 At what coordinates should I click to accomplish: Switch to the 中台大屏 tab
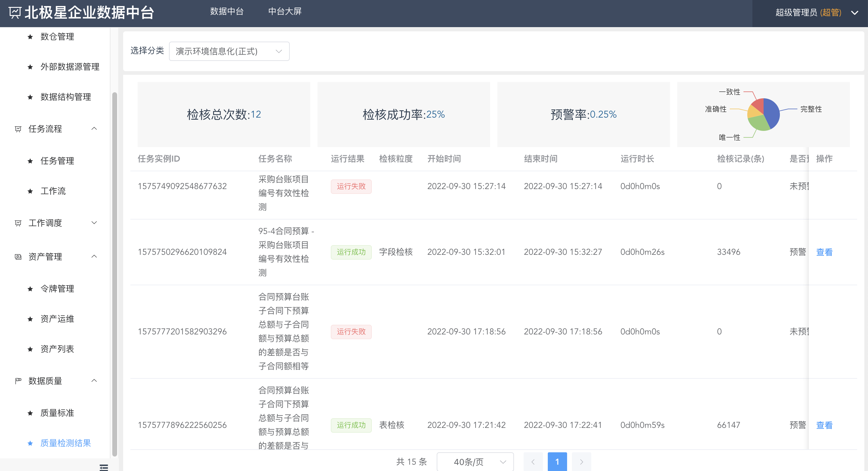click(x=285, y=11)
